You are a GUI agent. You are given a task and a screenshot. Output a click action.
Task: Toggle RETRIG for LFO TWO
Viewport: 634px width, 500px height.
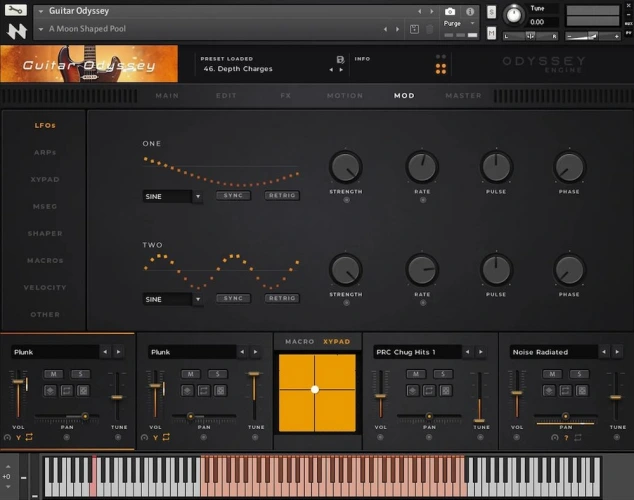tap(282, 298)
